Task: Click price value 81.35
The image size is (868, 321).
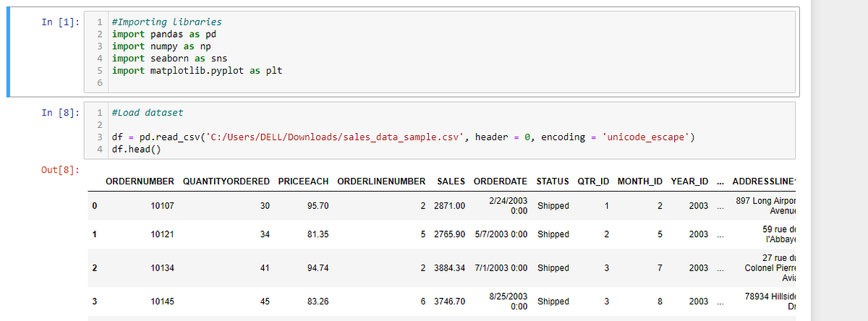Action: (318, 234)
